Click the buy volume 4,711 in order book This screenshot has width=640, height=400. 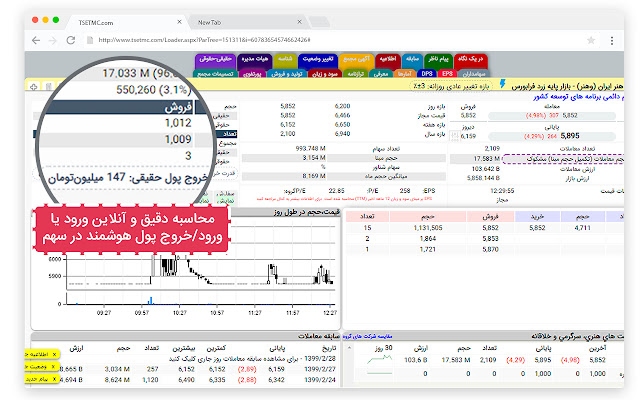(x=582, y=228)
